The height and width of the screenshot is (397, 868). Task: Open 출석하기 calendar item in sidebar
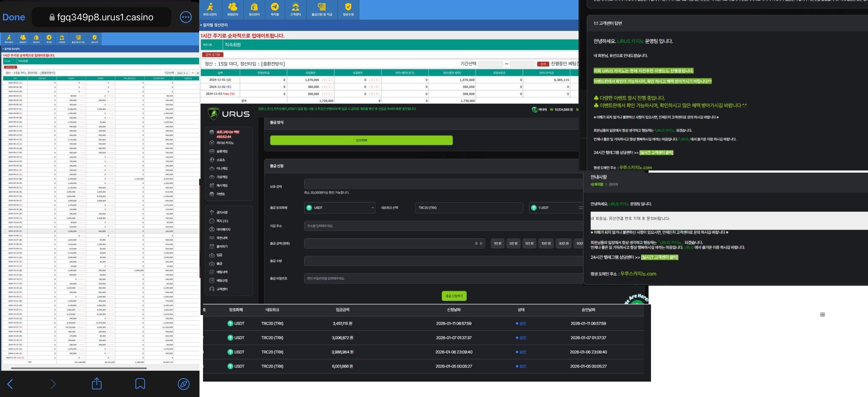point(222,246)
